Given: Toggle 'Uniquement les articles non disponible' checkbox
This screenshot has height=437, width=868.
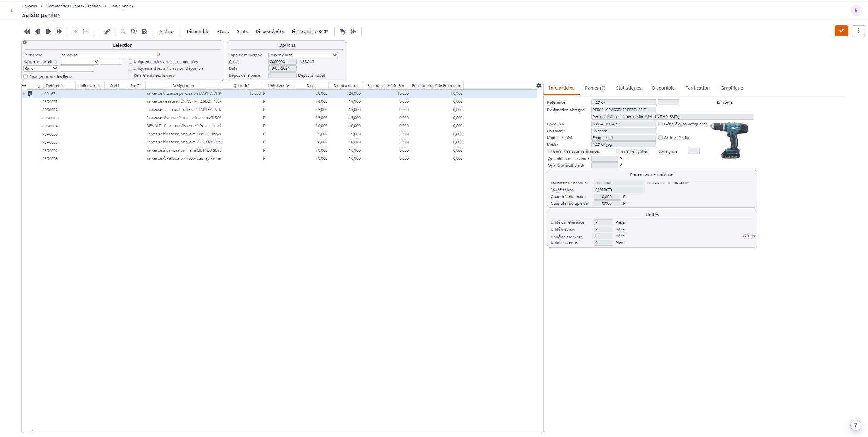Looking at the screenshot, I should 129,68.
